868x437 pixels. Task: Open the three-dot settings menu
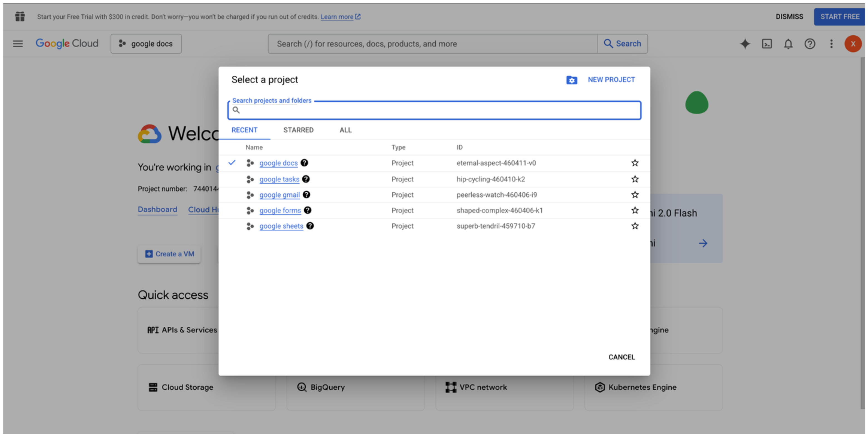click(x=831, y=44)
